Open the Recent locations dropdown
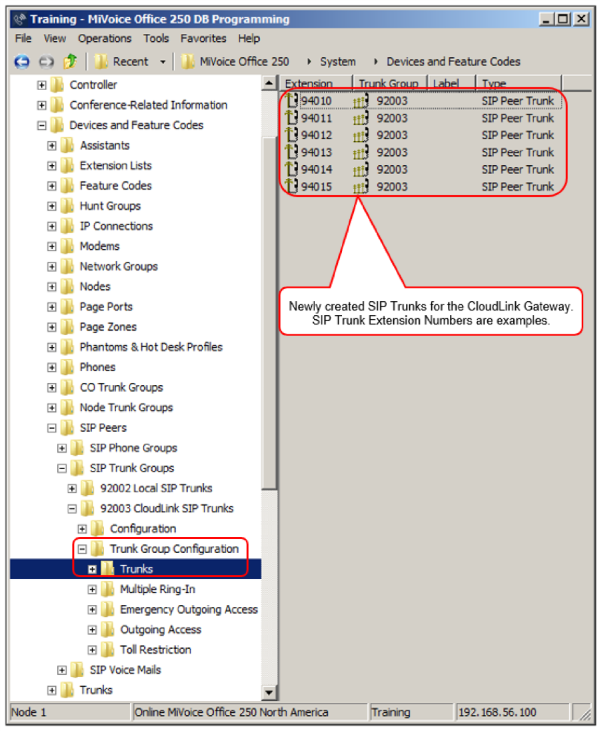Viewport: 600px width, 731px height. click(163, 61)
